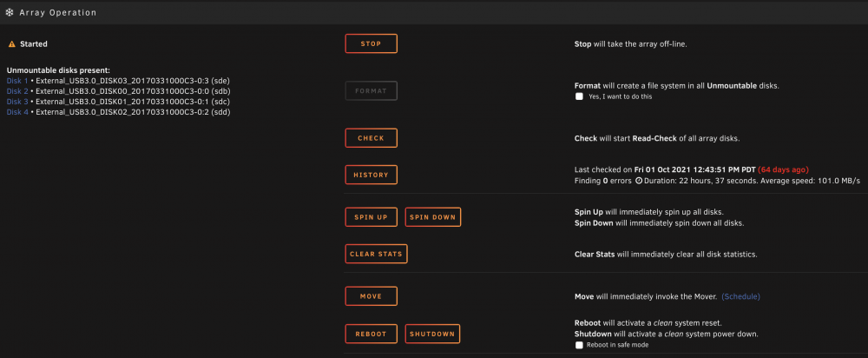868x358 pixels.
Task: Open the Disk 2 link
Action: pos(17,91)
